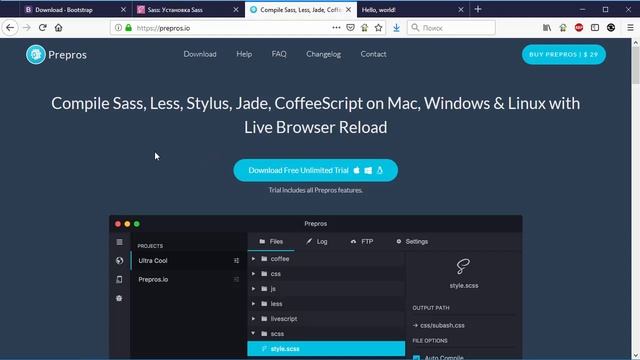Viewport: 640px width, 360px height.
Task: Click the mobile device icon in Prepros sidebar
Action: click(x=119, y=280)
